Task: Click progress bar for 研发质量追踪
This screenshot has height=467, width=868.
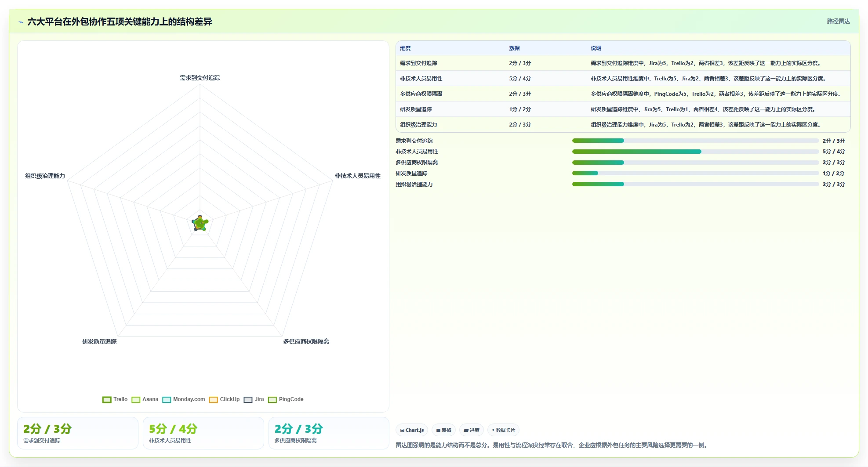Action: tap(695, 173)
